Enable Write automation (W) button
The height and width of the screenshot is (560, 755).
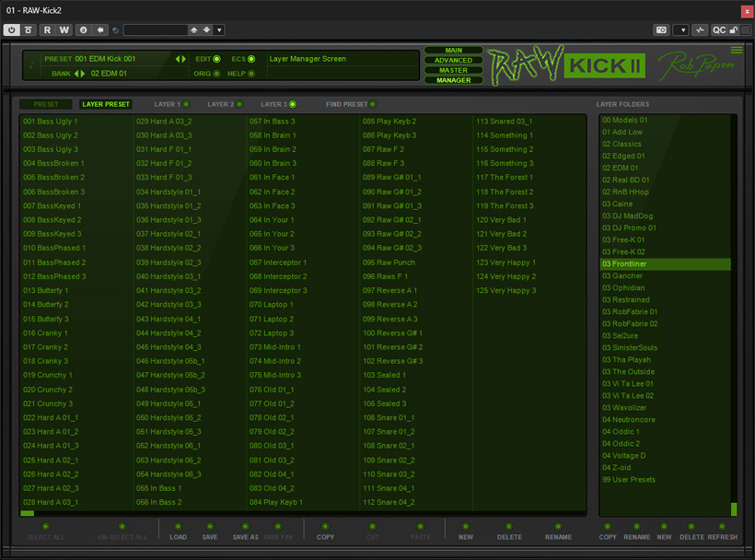(64, 29)
